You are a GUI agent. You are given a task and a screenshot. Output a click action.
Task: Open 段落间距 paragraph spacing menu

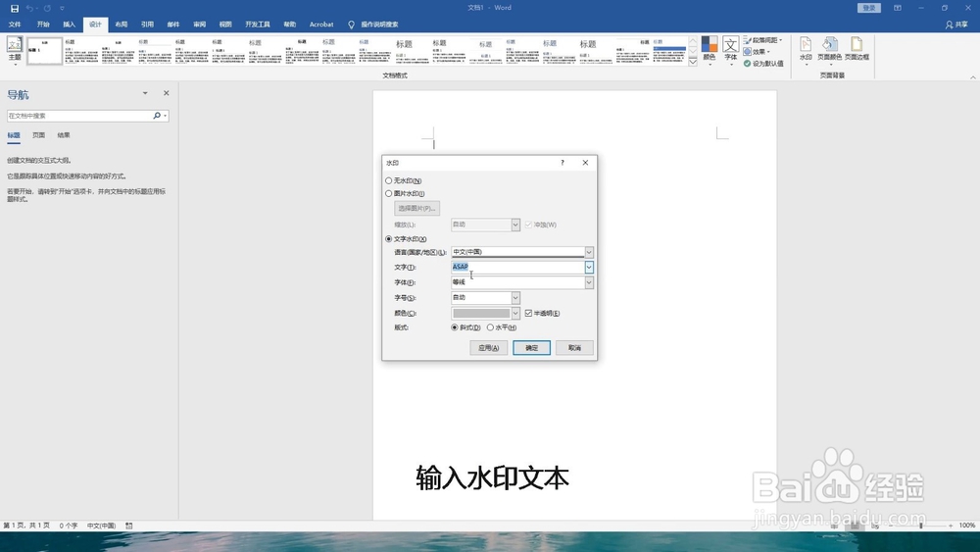point(763,40)
